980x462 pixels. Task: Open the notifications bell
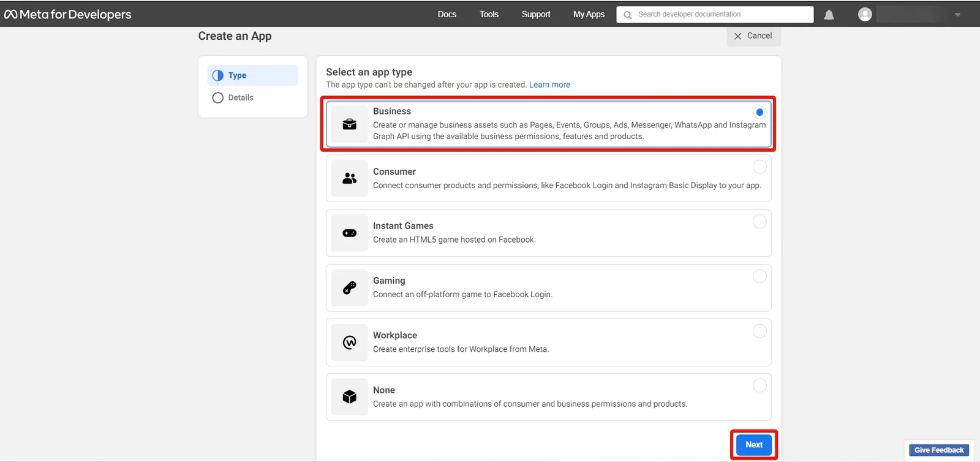(829, 15)
